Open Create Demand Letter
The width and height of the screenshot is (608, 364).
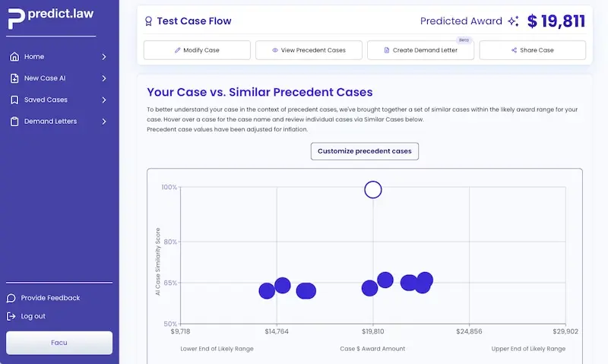tap(420, 50)
